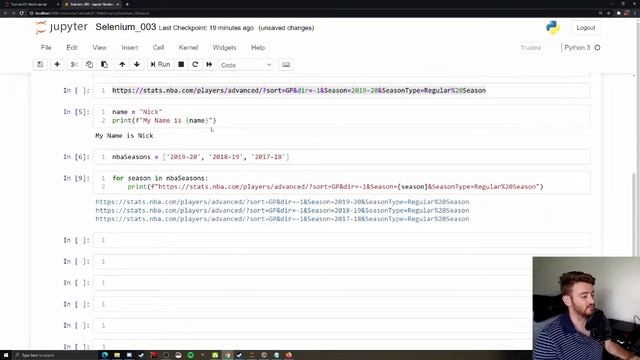Click the In [9] prompt label

[76, 178]
